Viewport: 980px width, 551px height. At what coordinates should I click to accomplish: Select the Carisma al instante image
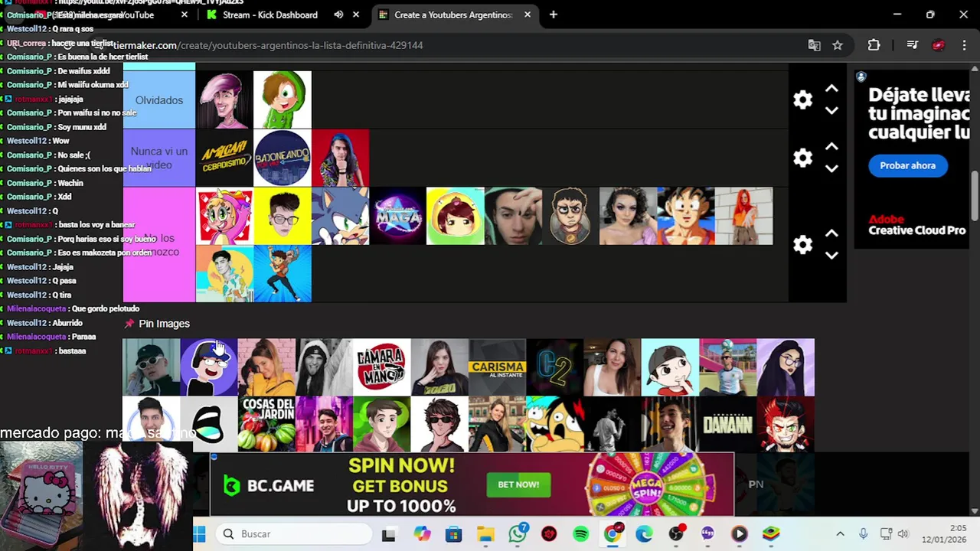click(x=498, y=367)
